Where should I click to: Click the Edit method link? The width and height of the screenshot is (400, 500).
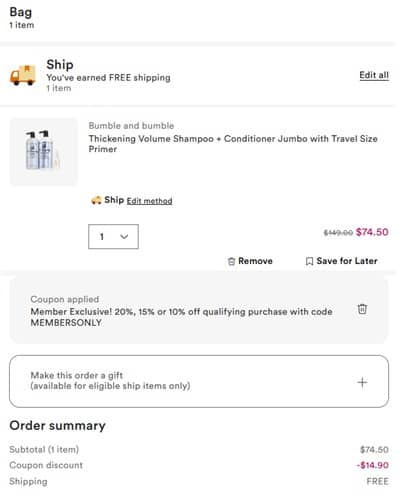pos(149,201)
